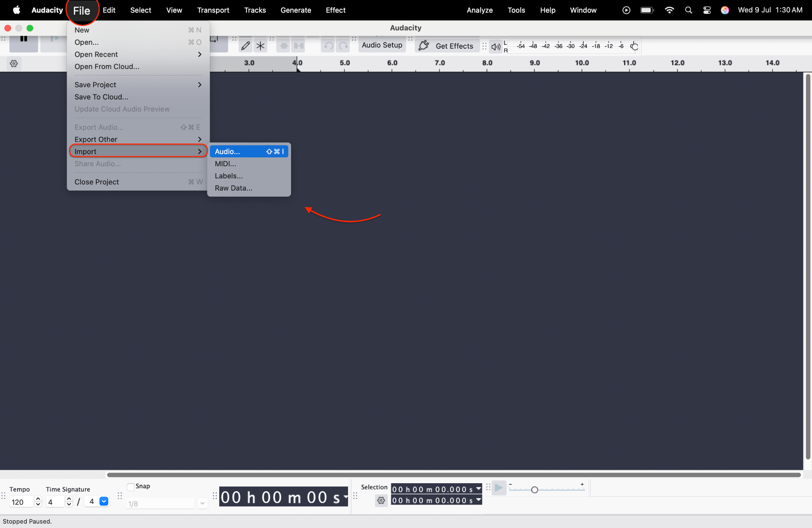Click Wi-Fi status icon
The image size is (812, 528).
pos(669,10)
